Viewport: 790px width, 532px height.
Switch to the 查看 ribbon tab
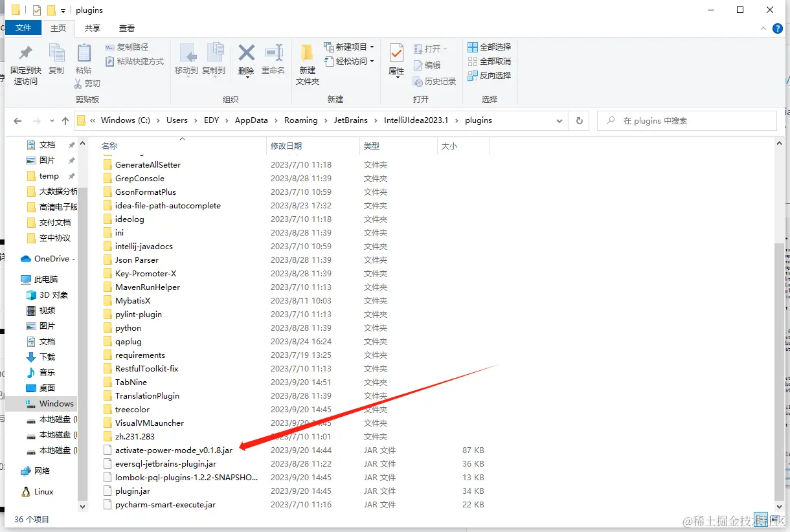click(127, 28)
